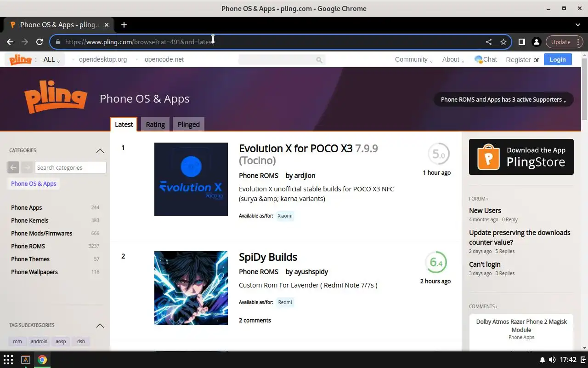Reload the current page

pyautogui.click(x=40, y=42)
